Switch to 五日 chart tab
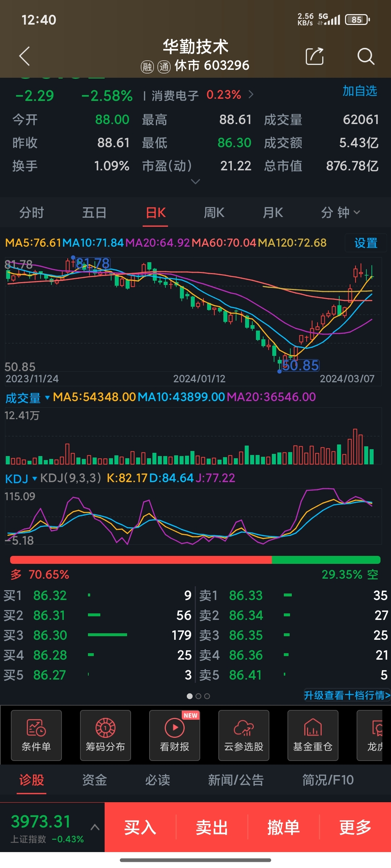Viewport: 391px width, 868px height. pyautogui.click(x=94, y=213)
